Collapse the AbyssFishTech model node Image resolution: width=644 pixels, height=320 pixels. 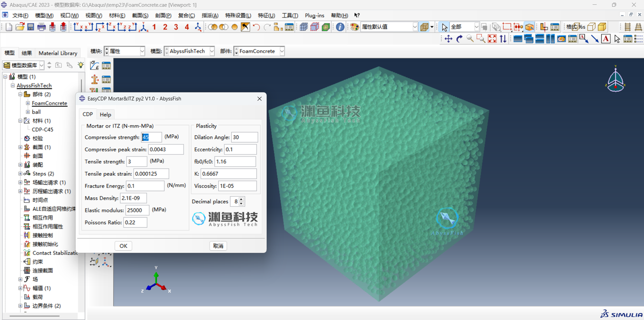pos(13,85)
